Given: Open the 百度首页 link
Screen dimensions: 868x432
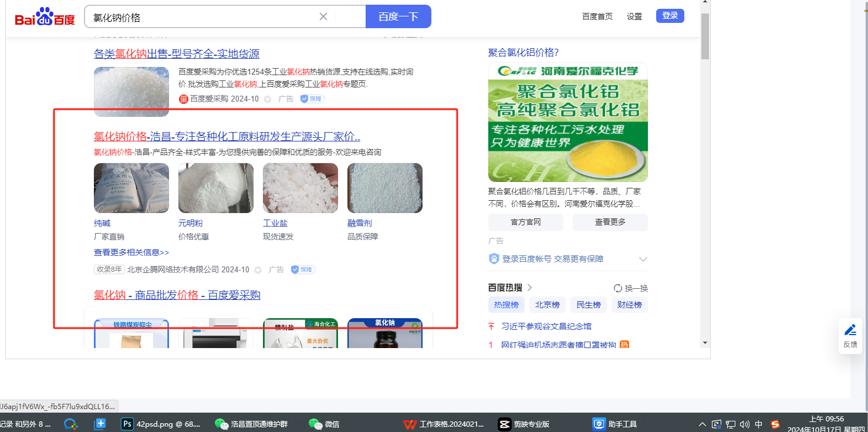Looking at the screenshot, I should point(597,16).
